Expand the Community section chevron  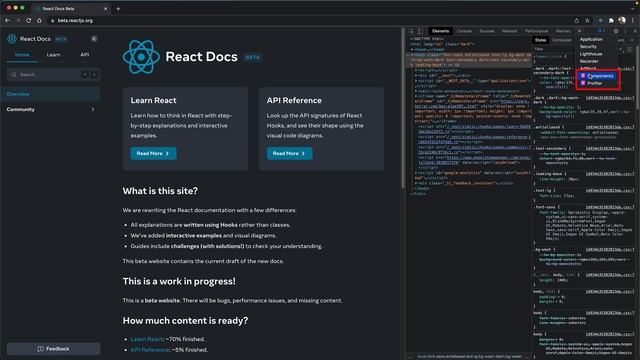pos(93,109)
